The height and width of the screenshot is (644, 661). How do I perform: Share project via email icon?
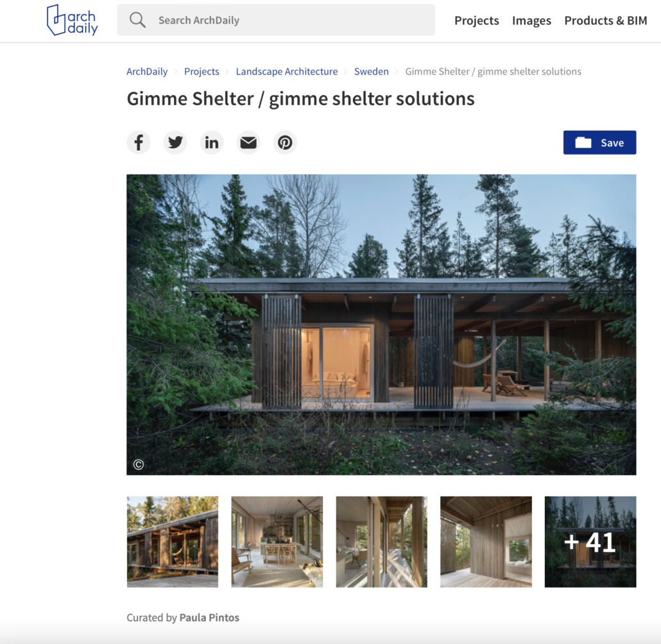point(248,142)
